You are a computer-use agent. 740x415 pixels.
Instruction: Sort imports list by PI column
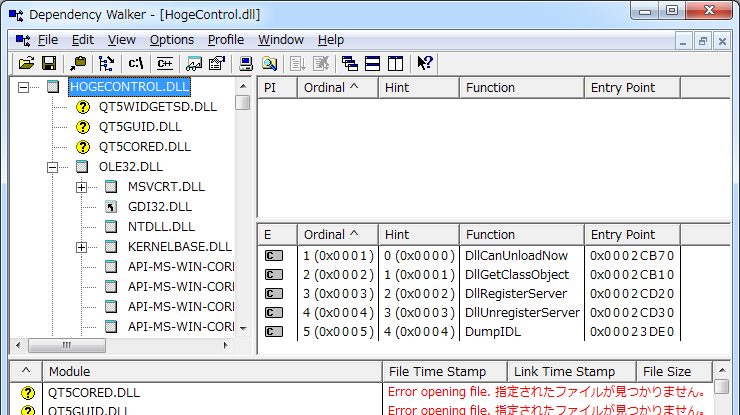tap(278, 88)
